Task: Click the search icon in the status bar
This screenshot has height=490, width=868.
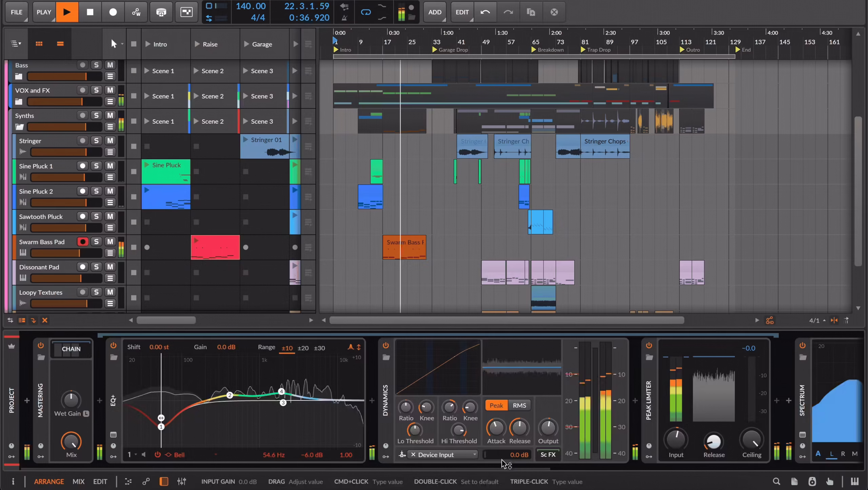Action: (776, 481)
